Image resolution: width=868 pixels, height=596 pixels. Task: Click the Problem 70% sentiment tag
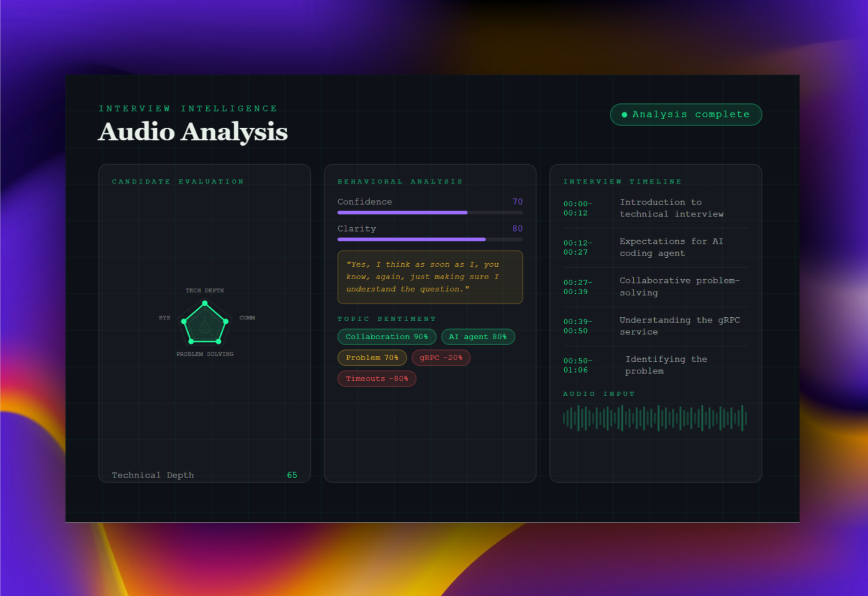click(372, 358)
